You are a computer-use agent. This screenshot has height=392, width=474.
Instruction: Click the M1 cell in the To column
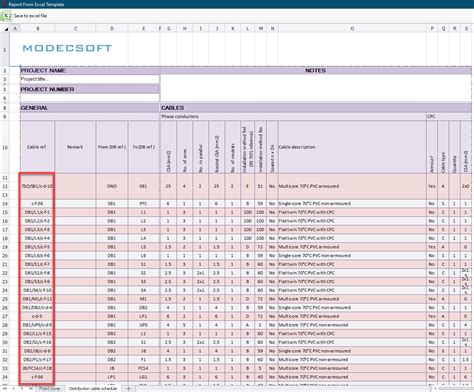[144, 299]
